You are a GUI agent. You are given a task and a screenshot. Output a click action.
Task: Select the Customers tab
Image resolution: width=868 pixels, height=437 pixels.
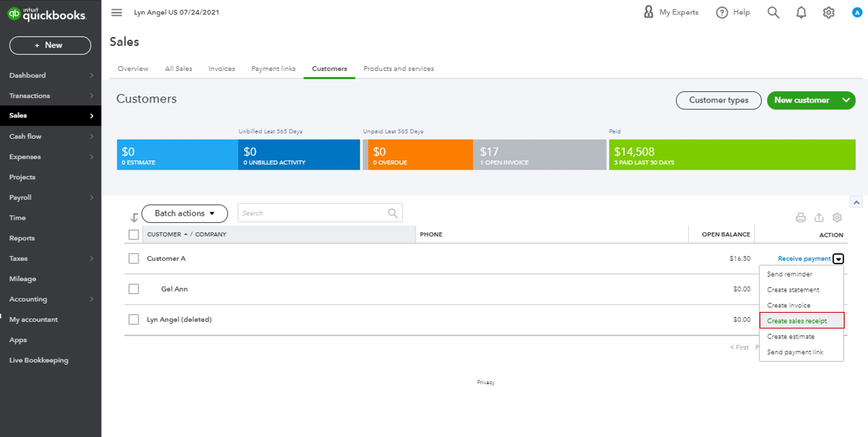tap(330, 69)
